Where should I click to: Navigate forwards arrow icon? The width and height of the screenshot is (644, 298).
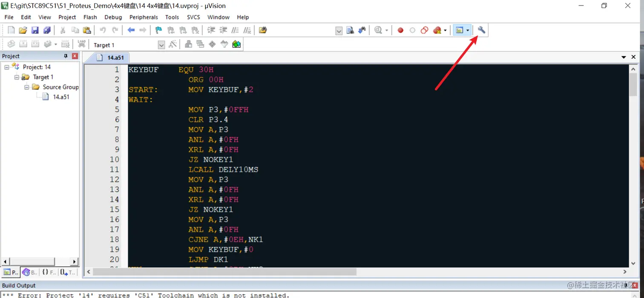coord(143,30)
